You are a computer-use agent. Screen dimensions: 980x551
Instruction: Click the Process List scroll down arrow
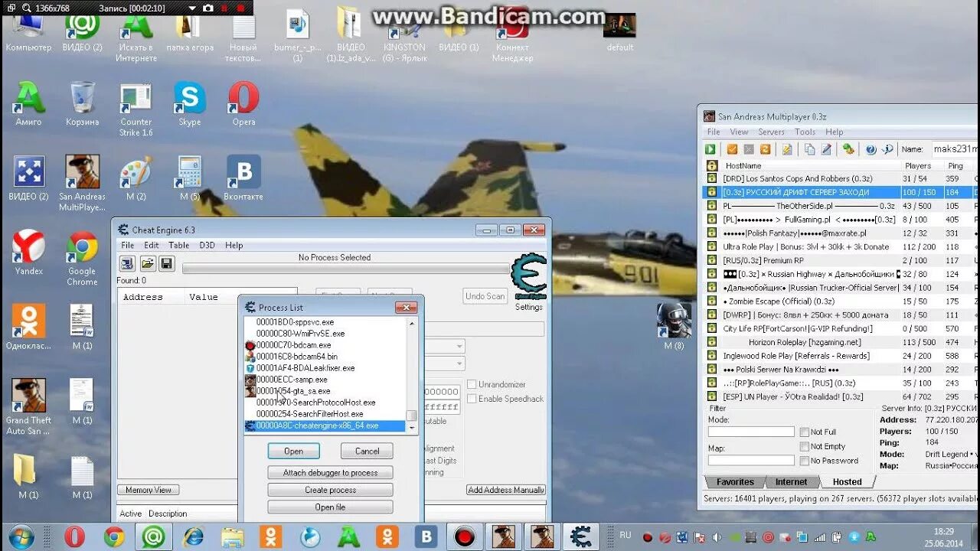412,429
